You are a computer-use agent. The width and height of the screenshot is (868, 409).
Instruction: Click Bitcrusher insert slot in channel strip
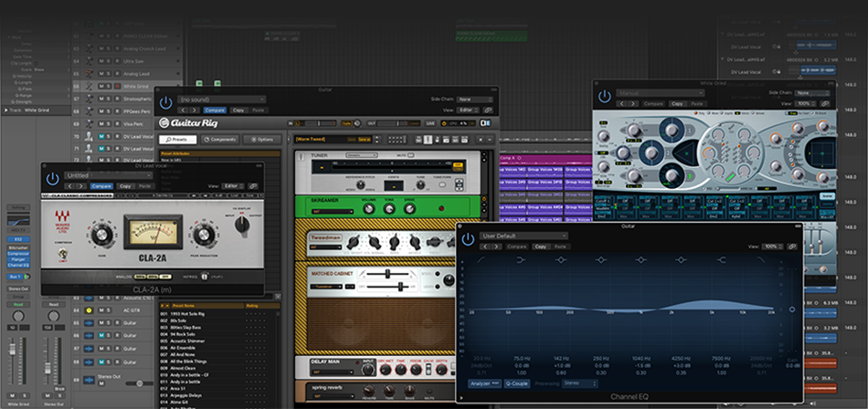18,248
